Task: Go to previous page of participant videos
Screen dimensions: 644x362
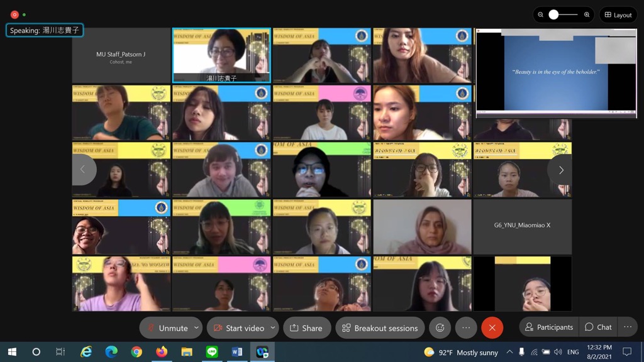Action: pyautogui.click(x=83, y=170)
